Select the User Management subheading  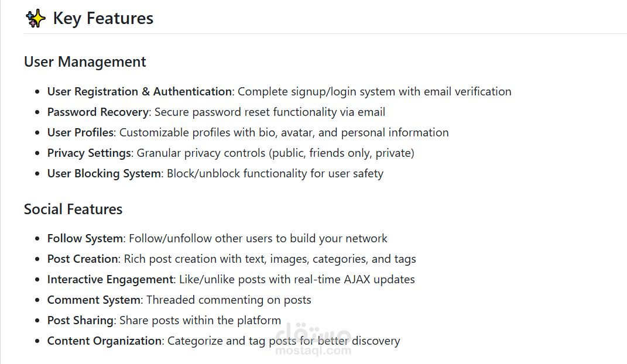click(85, 62)
